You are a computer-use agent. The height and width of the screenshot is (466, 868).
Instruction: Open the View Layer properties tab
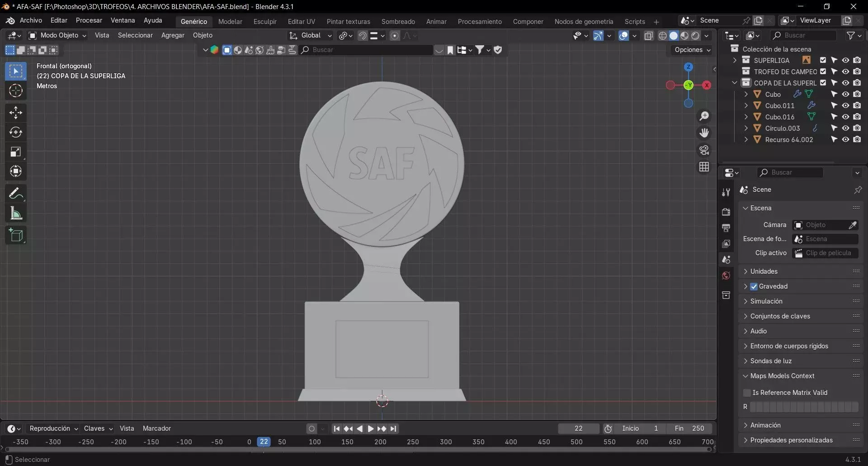(726, 244)
